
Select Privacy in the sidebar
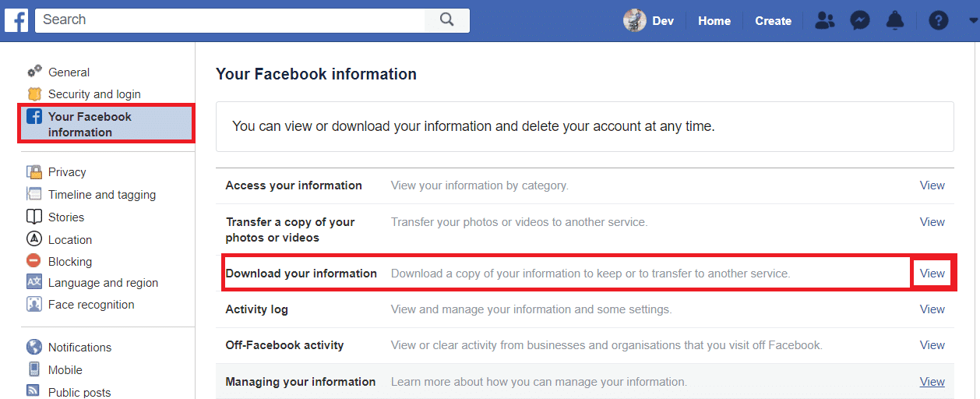[67, 172]
